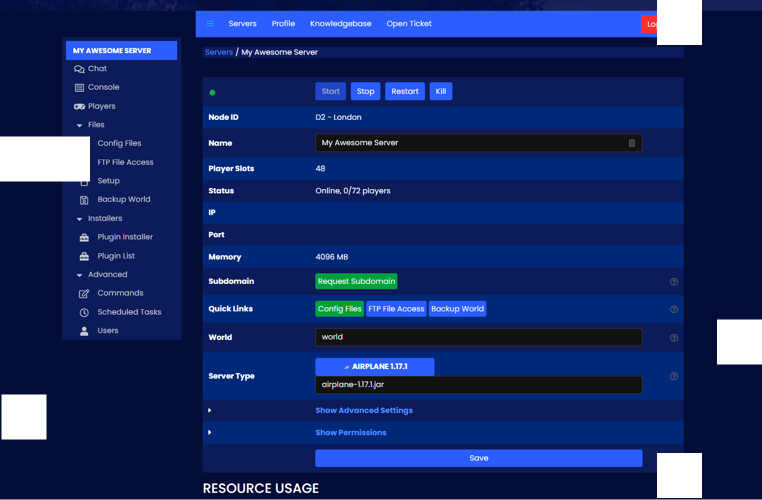Click the status text Online, 0/72 players

click(x=353, y=191)
